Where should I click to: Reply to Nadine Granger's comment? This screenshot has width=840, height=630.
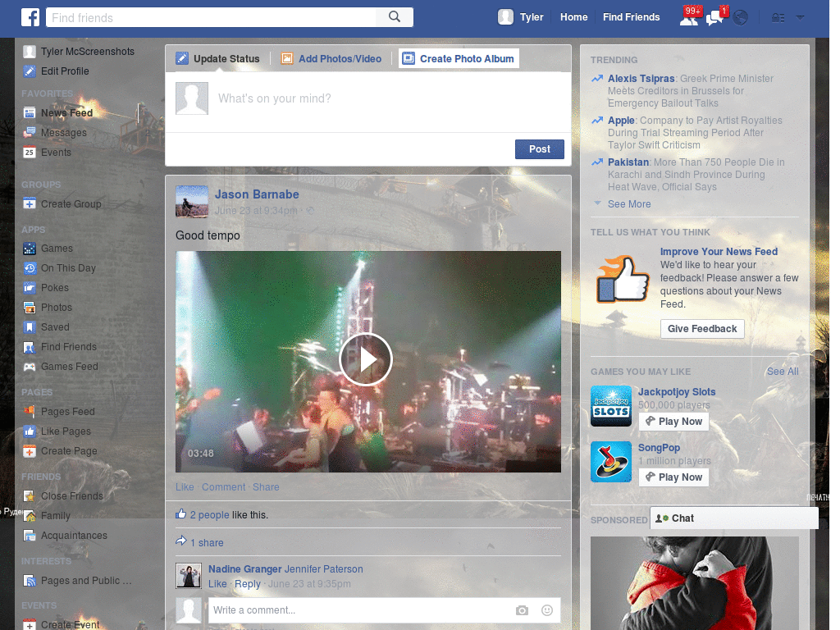point(248,584)
